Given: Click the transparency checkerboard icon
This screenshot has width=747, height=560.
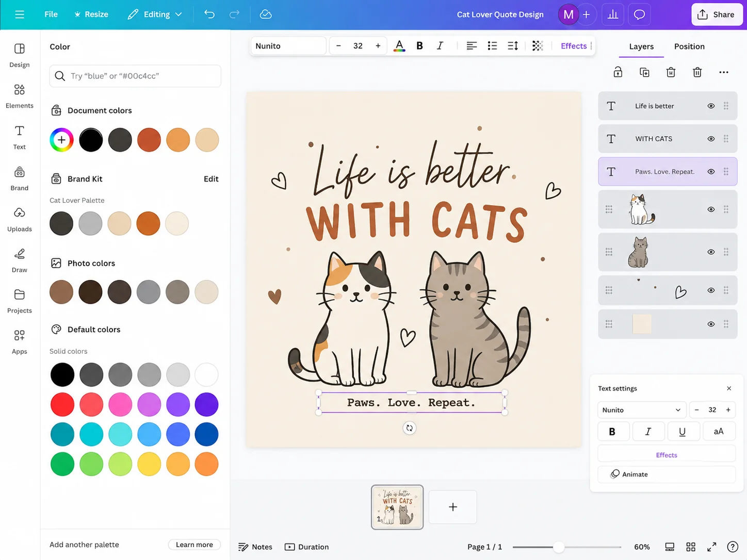Looking at the screenshot, I should (538, 46).
